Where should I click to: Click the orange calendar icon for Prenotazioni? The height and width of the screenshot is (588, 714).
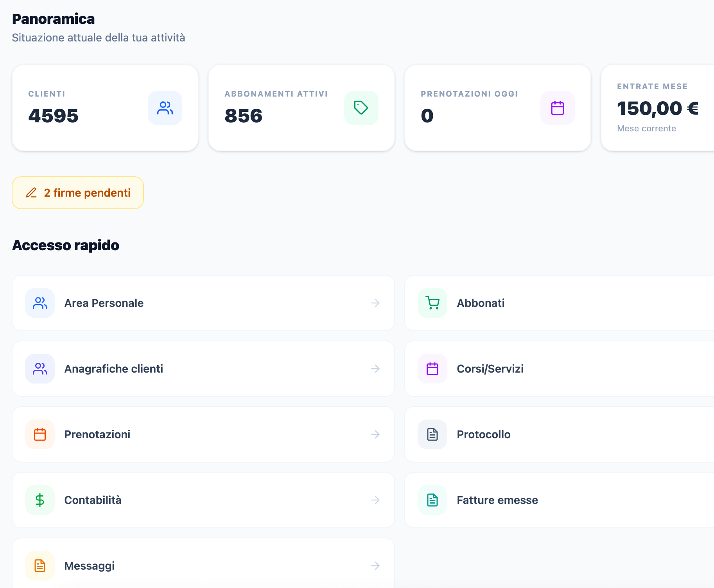click(39, 434)
